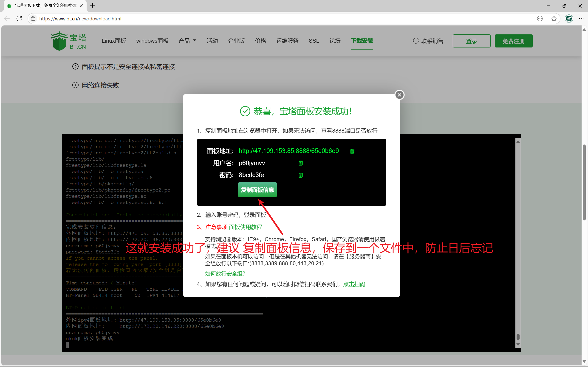
Task: Click the 免费注册 button
Action: click(513, 41)
